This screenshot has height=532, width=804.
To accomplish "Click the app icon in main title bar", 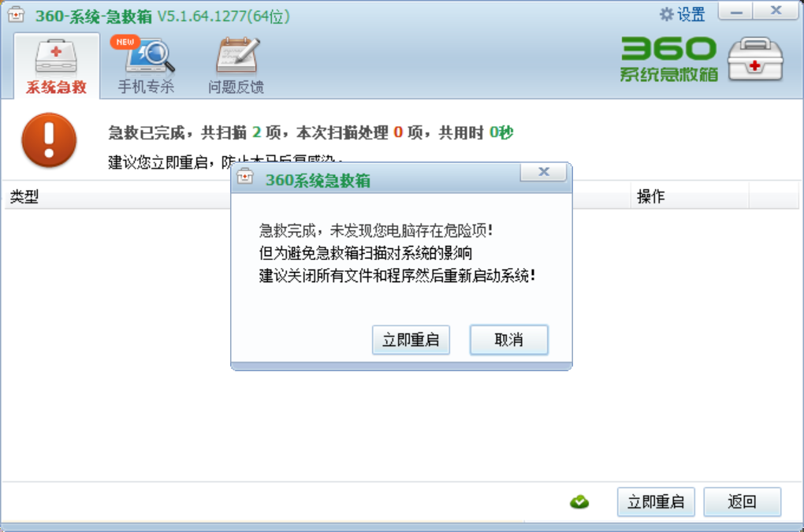I will [16, 14].
